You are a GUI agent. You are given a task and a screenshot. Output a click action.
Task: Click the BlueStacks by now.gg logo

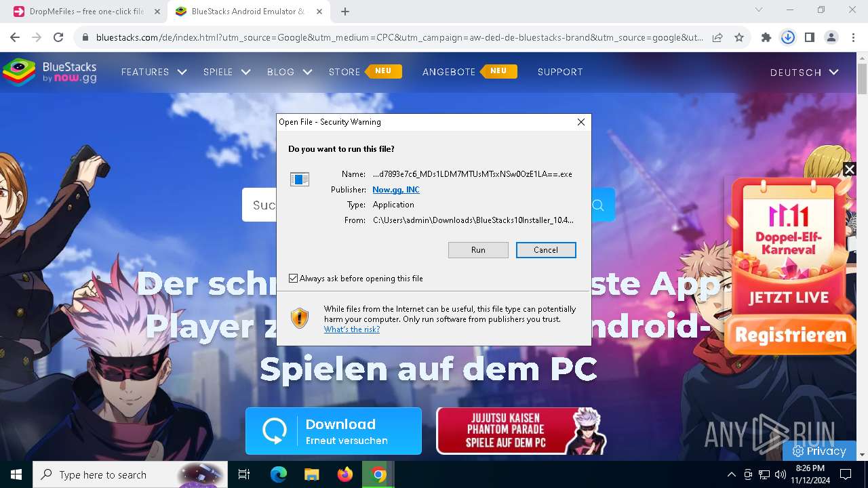(50, 73)
